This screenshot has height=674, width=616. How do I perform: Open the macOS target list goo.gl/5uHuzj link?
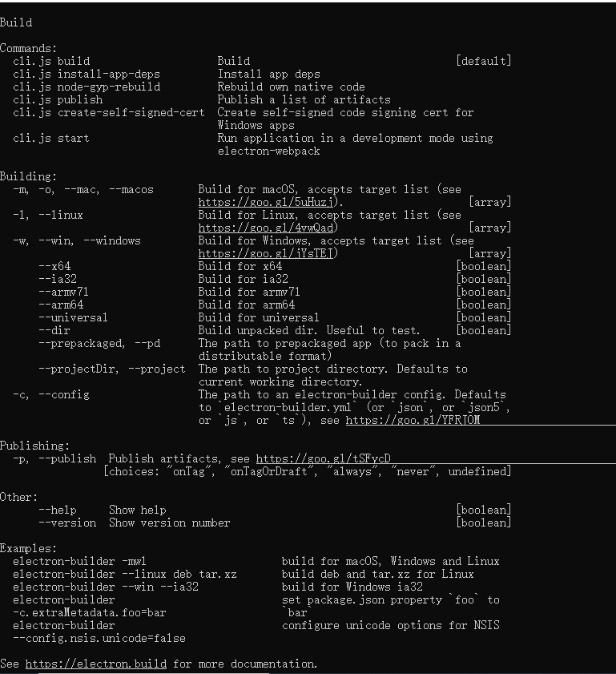(266, 202)
